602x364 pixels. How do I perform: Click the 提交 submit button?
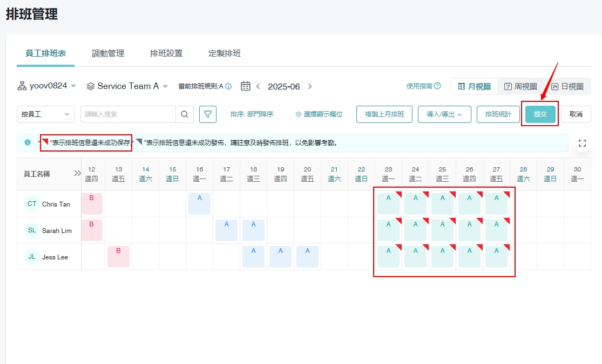540,114
